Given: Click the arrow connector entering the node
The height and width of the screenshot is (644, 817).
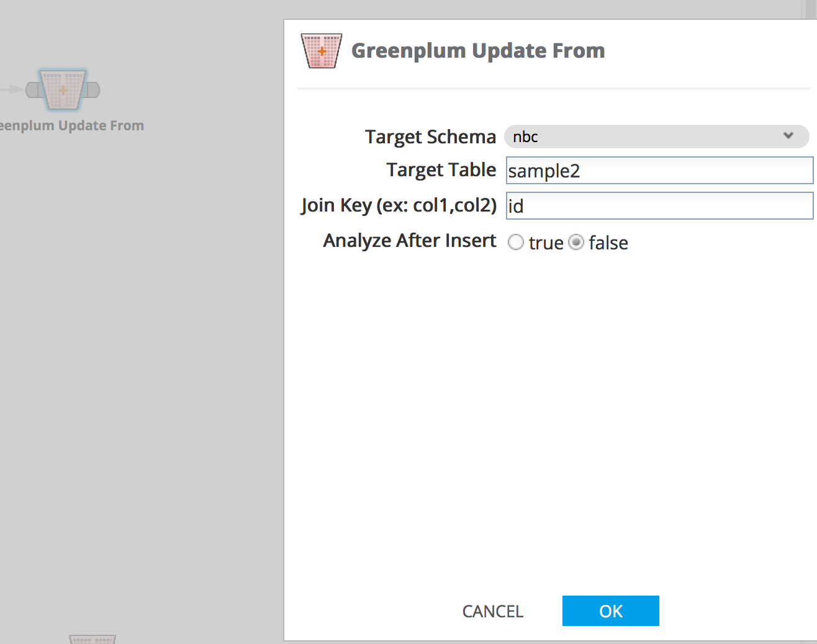Looking at the screenshot, I should (x=11, y=89).
